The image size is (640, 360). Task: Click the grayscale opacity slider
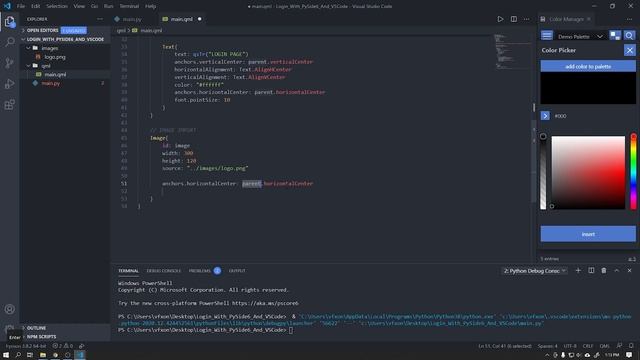tap(543, 171)
